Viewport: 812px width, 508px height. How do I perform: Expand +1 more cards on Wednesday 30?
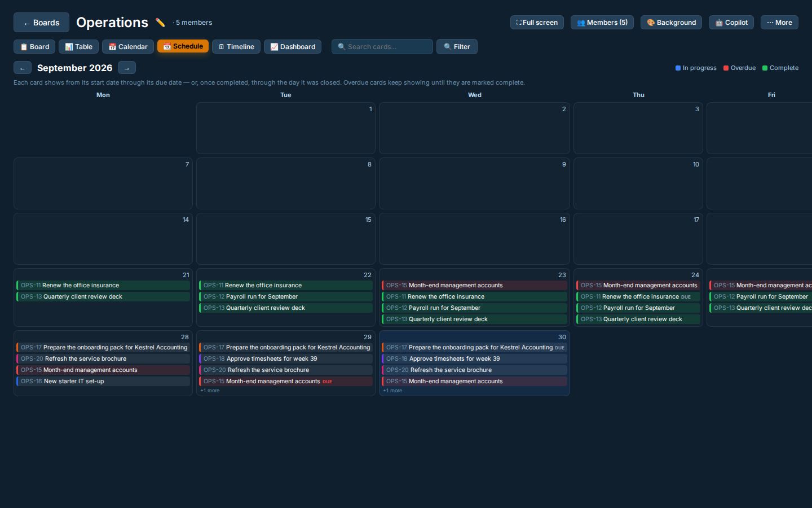pos(392,391)
